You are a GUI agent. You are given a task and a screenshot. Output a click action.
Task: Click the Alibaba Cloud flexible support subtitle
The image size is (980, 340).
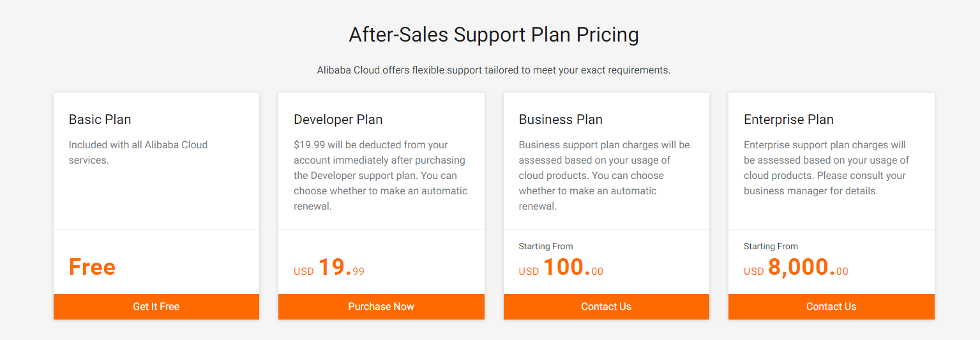pos(494,70)
